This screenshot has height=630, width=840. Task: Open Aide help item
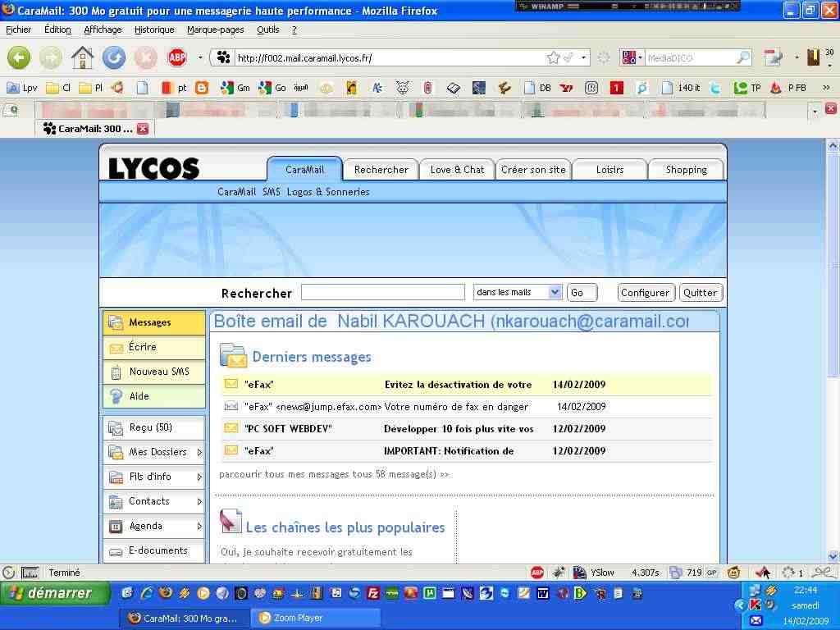pos(153,396)
